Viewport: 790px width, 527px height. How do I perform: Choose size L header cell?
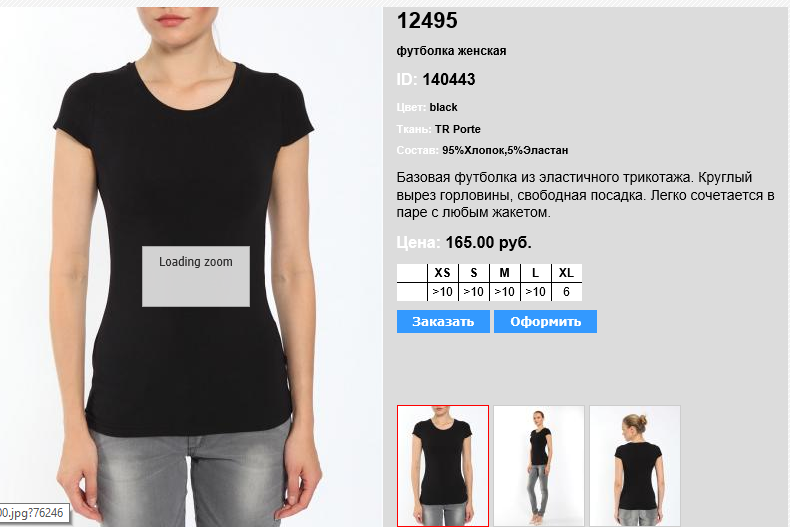[x=536, y=273]
